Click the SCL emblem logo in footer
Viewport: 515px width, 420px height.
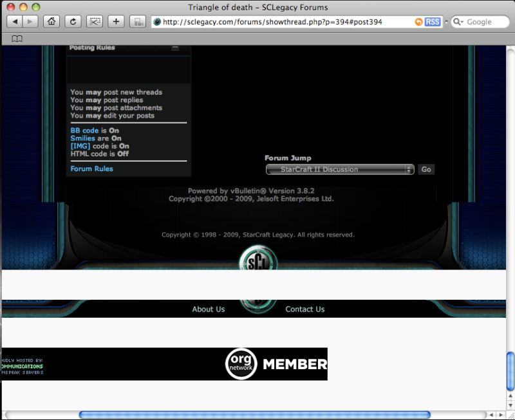(x=257, y=260)
